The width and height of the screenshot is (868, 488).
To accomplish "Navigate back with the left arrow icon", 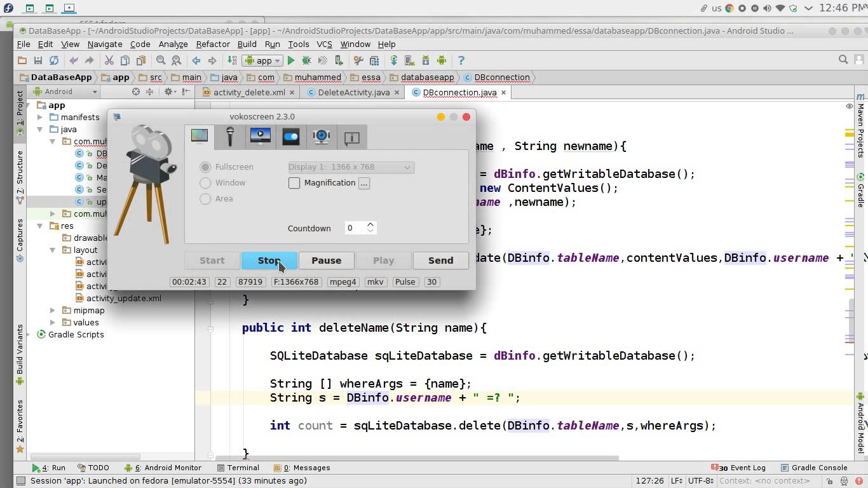I will tap(196, 60).
